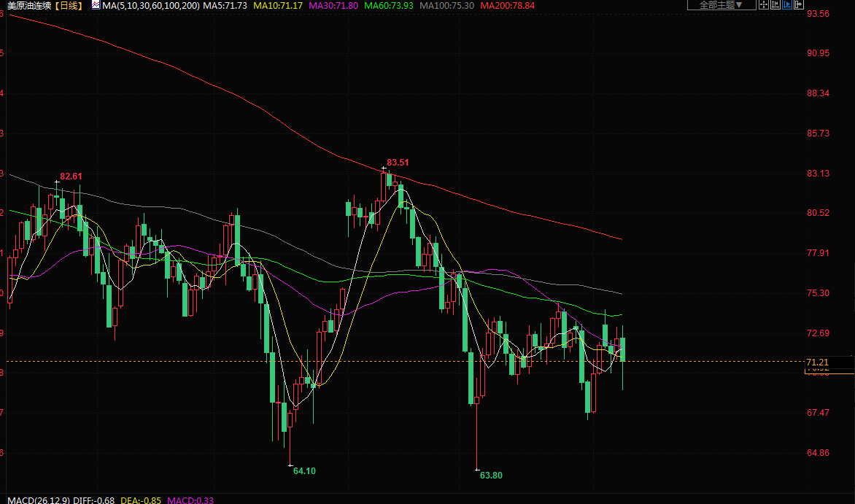Click the 72.69 price axis label

(x=818, y=333)
